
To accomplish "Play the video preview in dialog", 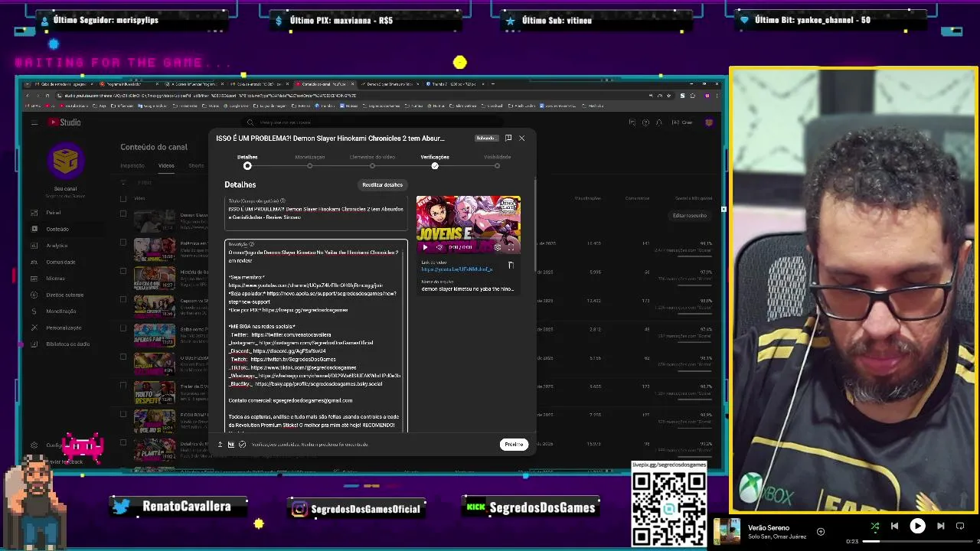I will coord(425,247).
